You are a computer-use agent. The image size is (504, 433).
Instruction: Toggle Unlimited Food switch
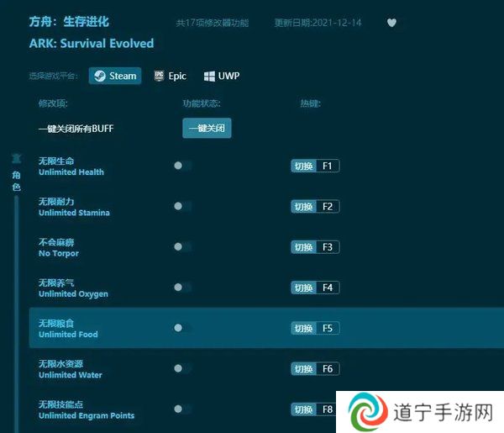pos(183,328)
